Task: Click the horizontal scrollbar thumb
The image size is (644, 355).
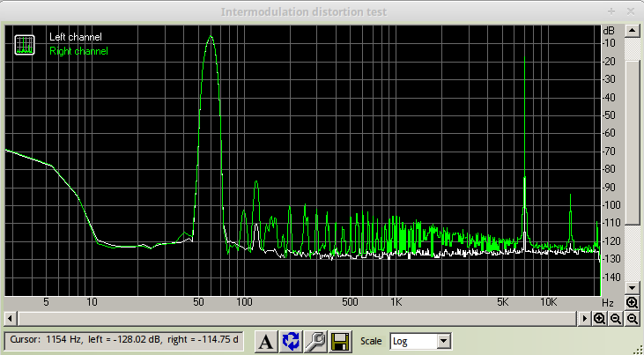Action: pos(297,318)
